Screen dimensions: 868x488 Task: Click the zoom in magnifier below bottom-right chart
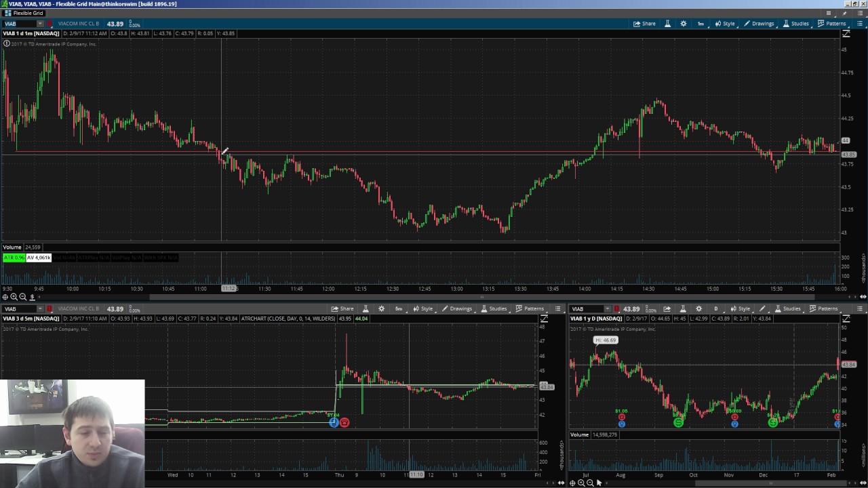coord(582,483)
